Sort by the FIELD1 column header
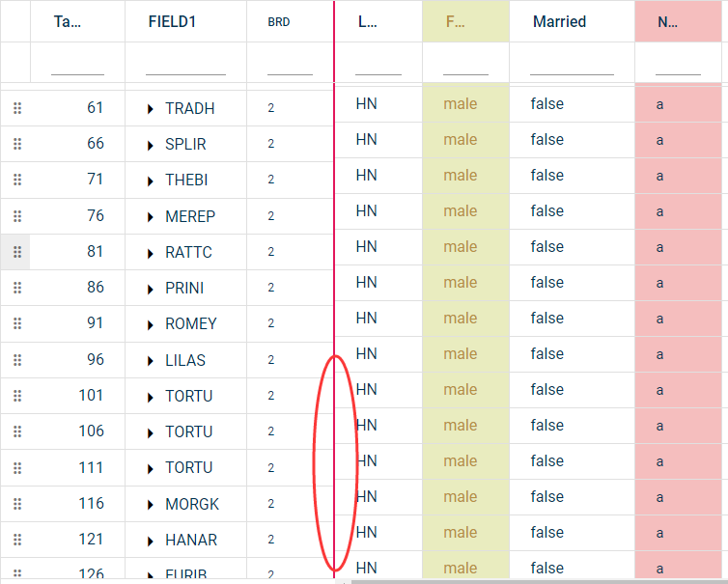Image resolution: width=728 pixels, height=584 pixels. tap(173, 21)
